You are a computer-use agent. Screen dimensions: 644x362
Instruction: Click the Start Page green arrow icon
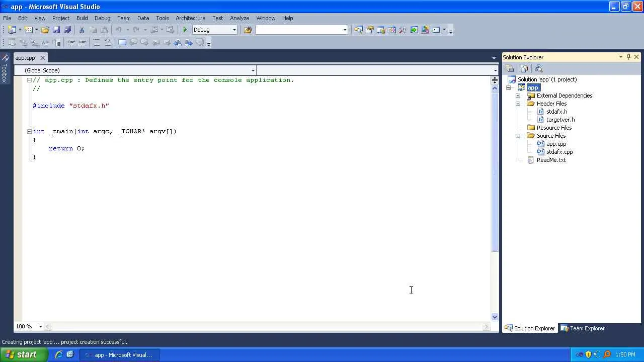414,30
